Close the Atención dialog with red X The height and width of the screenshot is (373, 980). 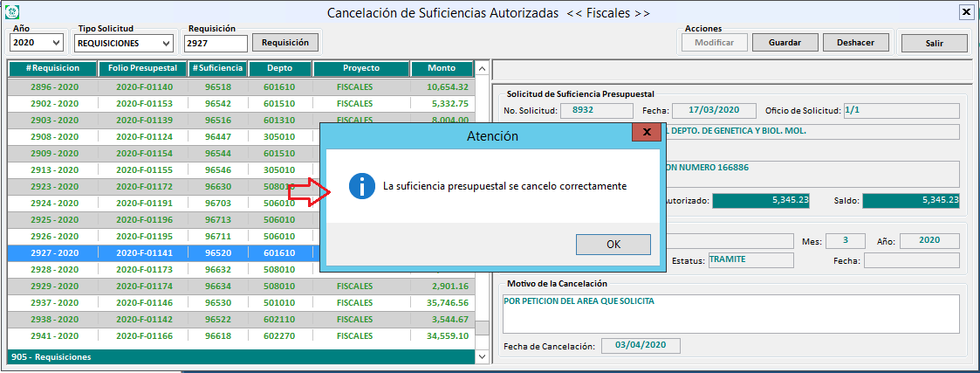click(645, 133)
